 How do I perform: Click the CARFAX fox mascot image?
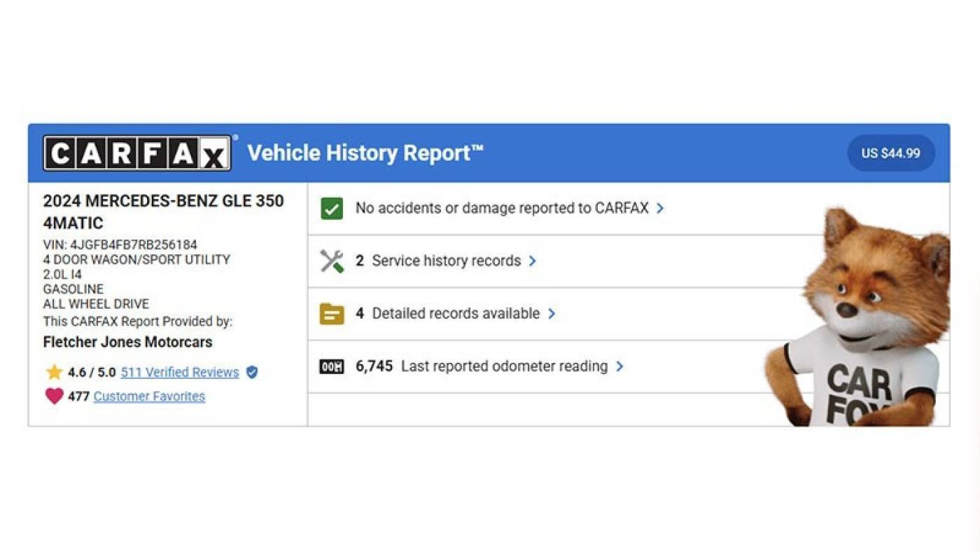tap(858, 317)
